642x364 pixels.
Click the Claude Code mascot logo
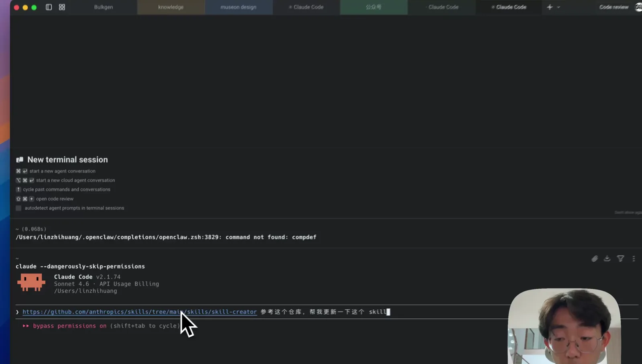point(31,283)
